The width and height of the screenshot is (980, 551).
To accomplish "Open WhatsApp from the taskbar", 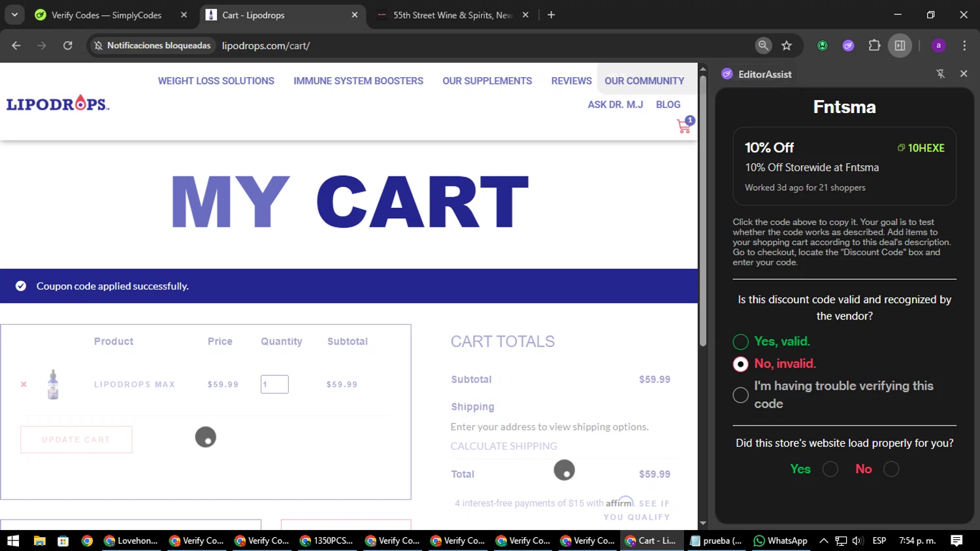I will (781, 541).
